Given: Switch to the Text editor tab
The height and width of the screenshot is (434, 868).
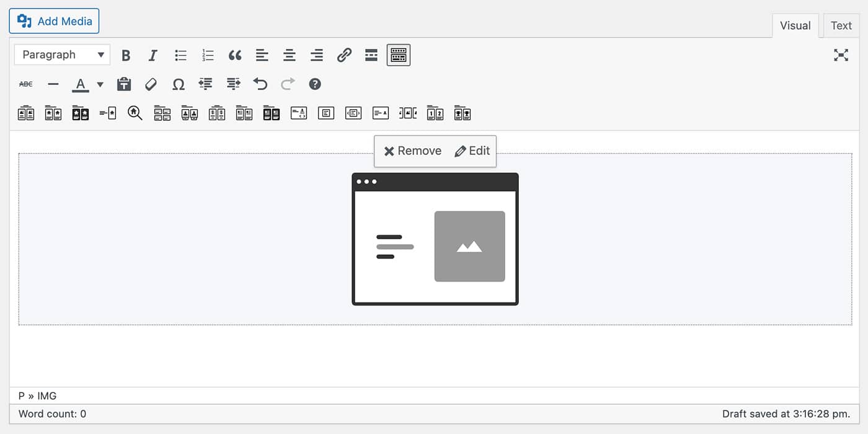Looking at the screenshot, I should (x=841, y=25).
